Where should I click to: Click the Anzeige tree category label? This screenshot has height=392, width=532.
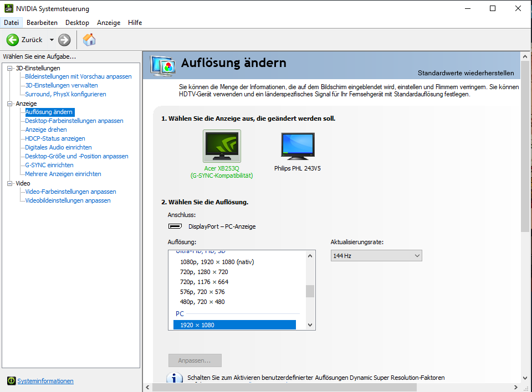[x=26, y=104]
